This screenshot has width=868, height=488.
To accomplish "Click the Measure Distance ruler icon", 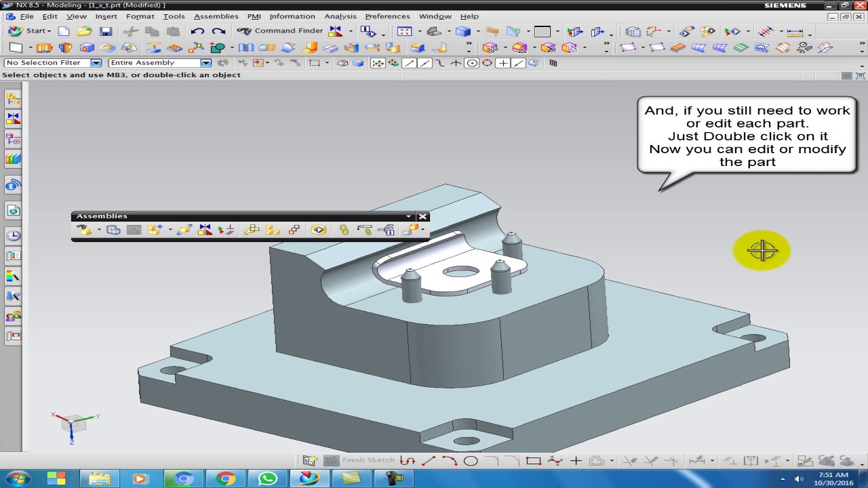I will [x=795, y=31].
